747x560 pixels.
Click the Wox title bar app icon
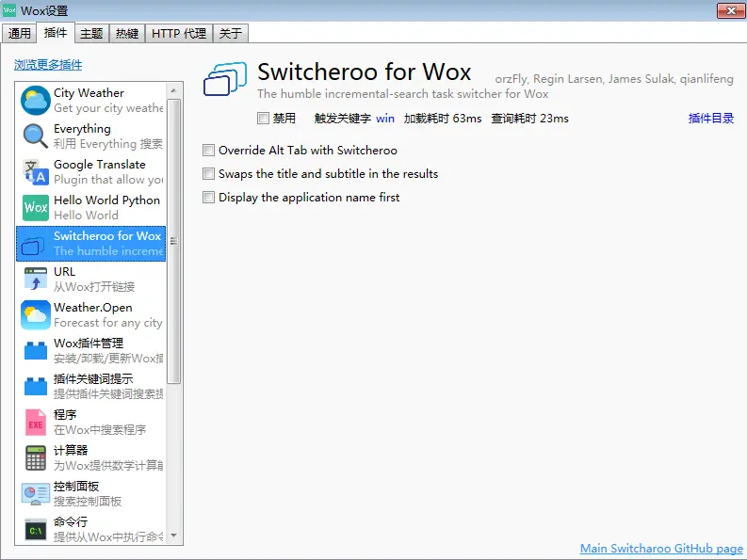[9, 10]
